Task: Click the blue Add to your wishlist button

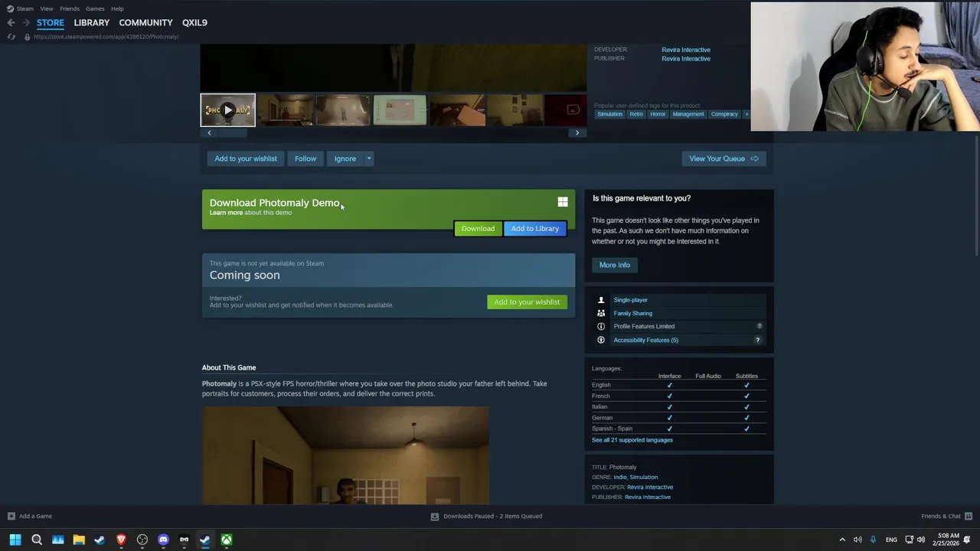Action: pyautogui.click(x=246, y=158)
